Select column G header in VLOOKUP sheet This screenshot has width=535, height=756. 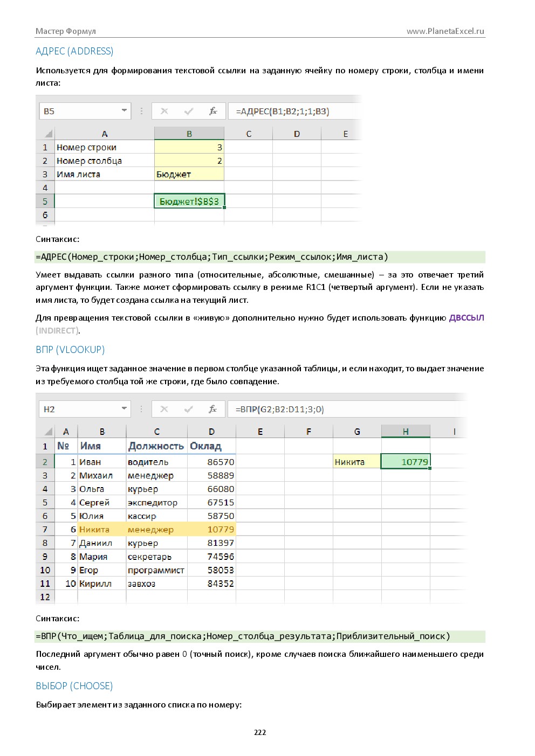[357, 431]
